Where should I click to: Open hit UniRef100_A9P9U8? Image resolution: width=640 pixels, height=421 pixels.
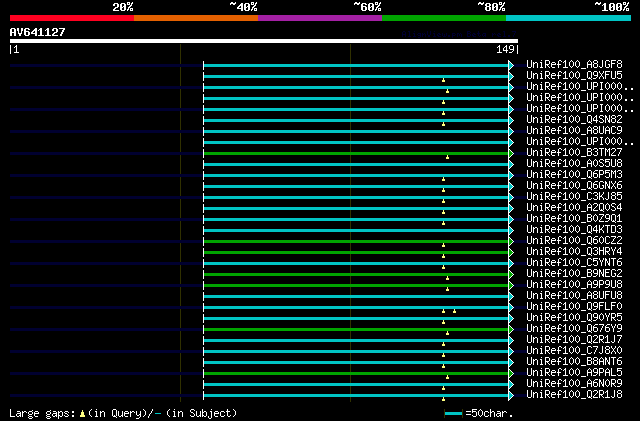click(x=574, y=285)
